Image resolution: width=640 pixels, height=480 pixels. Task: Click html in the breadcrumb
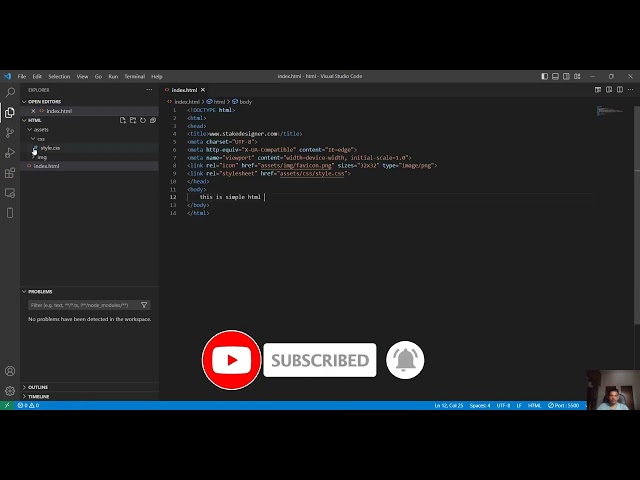219,102
